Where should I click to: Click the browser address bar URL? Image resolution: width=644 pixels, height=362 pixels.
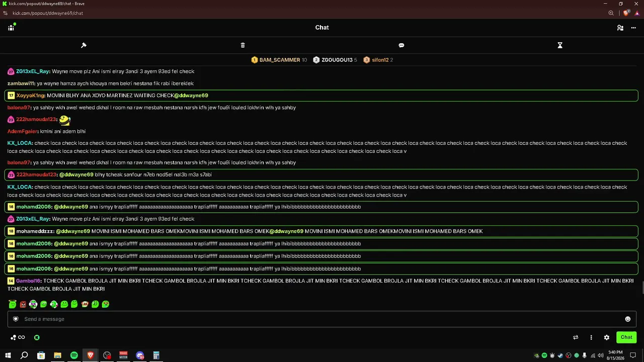(x=48, y=13)
